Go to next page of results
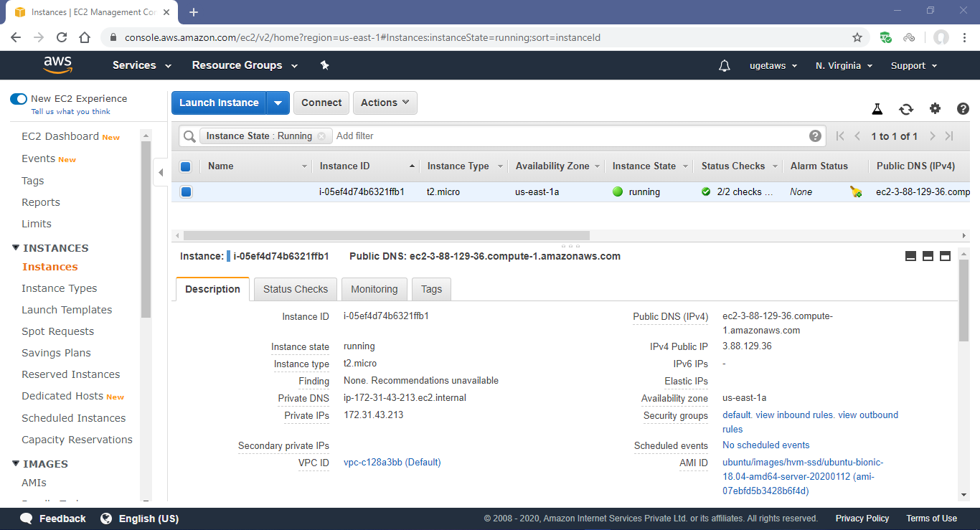 [x=932, y=136]
